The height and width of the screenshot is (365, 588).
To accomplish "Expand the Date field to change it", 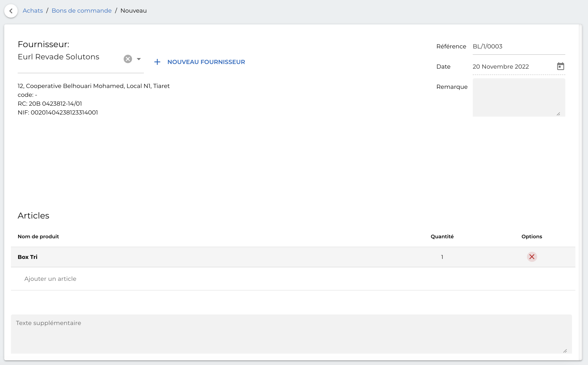I will (501, 66).
